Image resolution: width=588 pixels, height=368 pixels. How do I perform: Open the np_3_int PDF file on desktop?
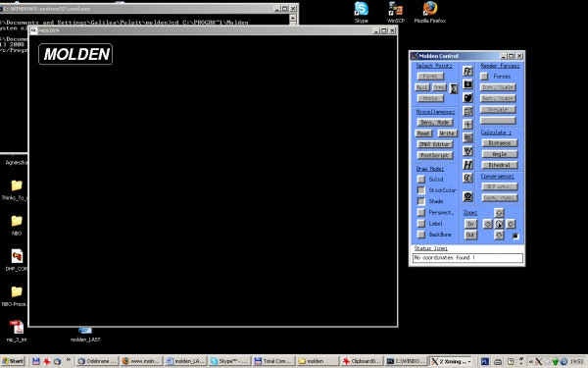click(x=17, y=332)
